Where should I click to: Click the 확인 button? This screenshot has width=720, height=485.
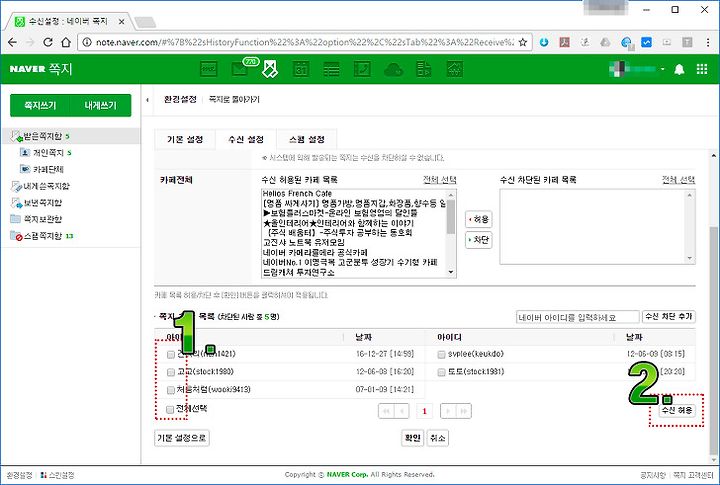[x=412, y=438]
